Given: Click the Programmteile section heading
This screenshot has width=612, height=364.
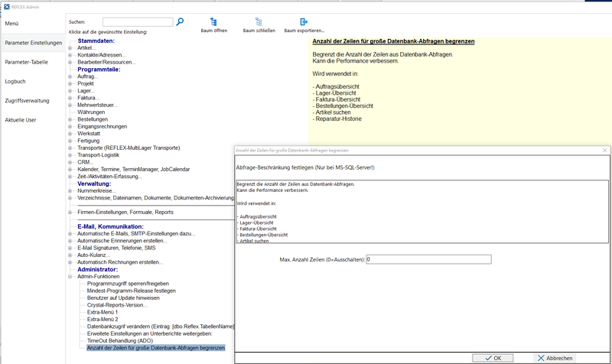Looking at the screenshot, I should tap(99, 70).
